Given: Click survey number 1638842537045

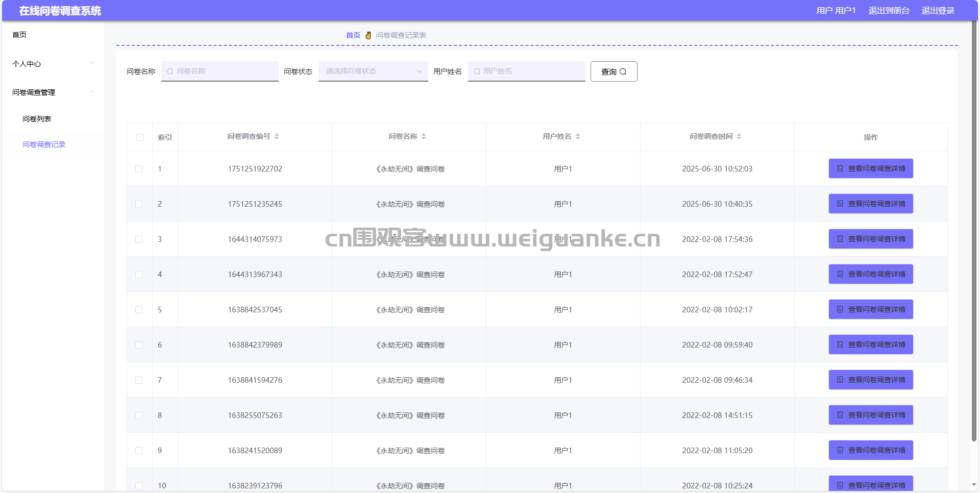Looking at the screenshot, I should [255, 310].
